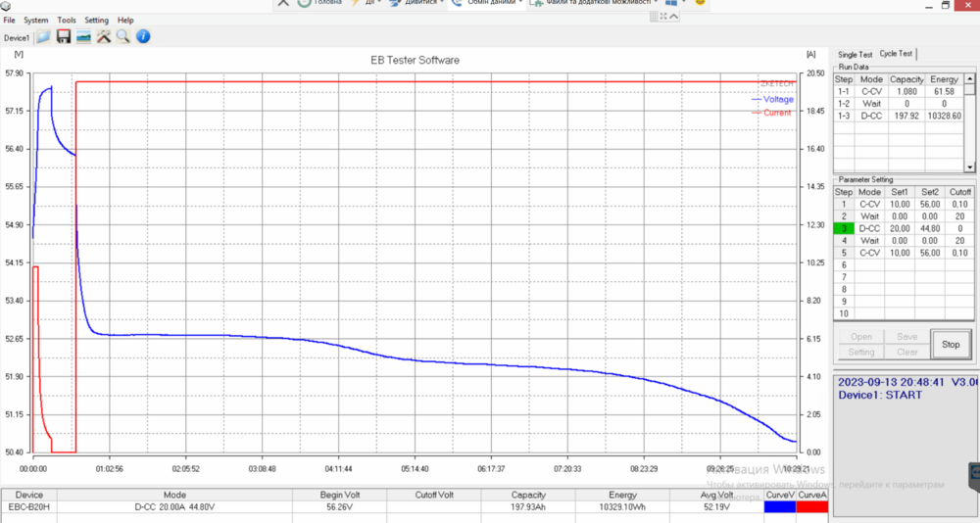Click the Clear button

[906, 352]
